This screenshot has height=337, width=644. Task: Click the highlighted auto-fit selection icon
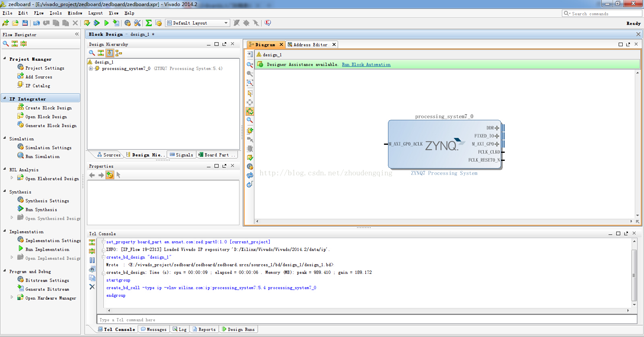tap(250, 111)
